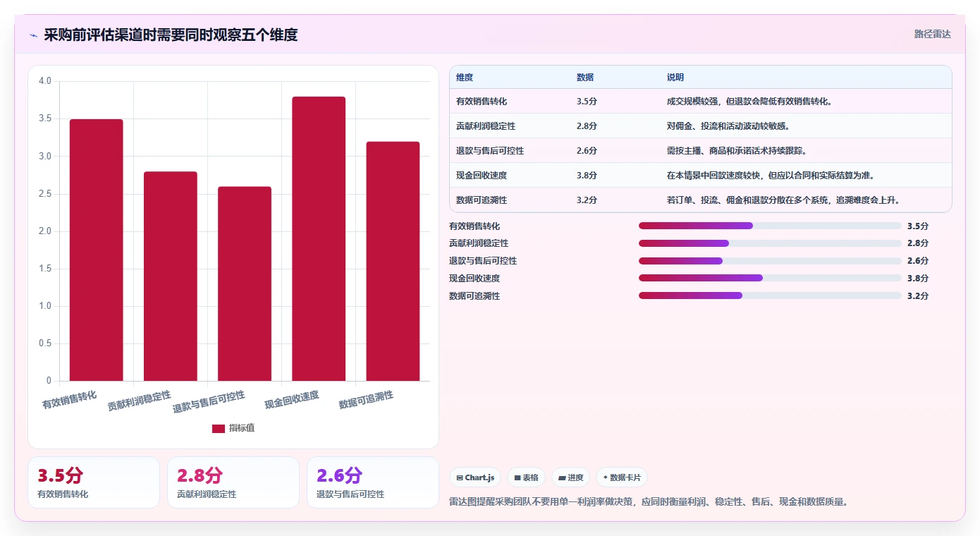Click the 现金回收速度 bar in the chart

click(319, 239)
